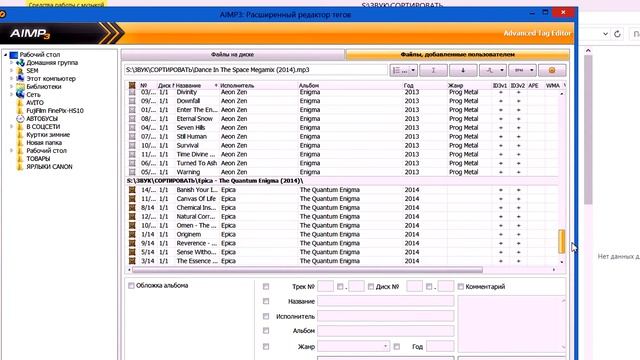Click the АВТОБУСЫ shortcut icon
Image resolution: width=640 pixels, height=360 pixels.
(x=20, y=118)
